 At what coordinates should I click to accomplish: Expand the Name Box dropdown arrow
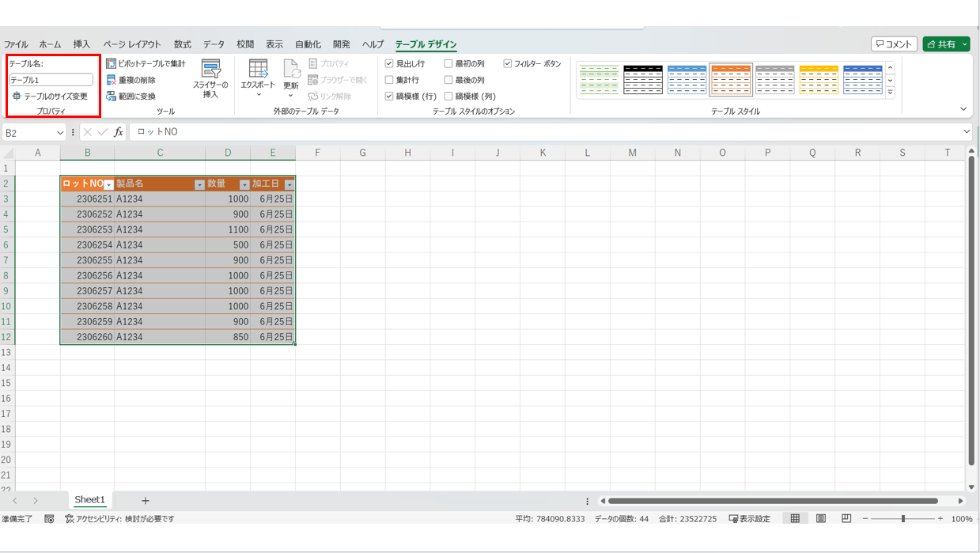click(x=60, y=133)
